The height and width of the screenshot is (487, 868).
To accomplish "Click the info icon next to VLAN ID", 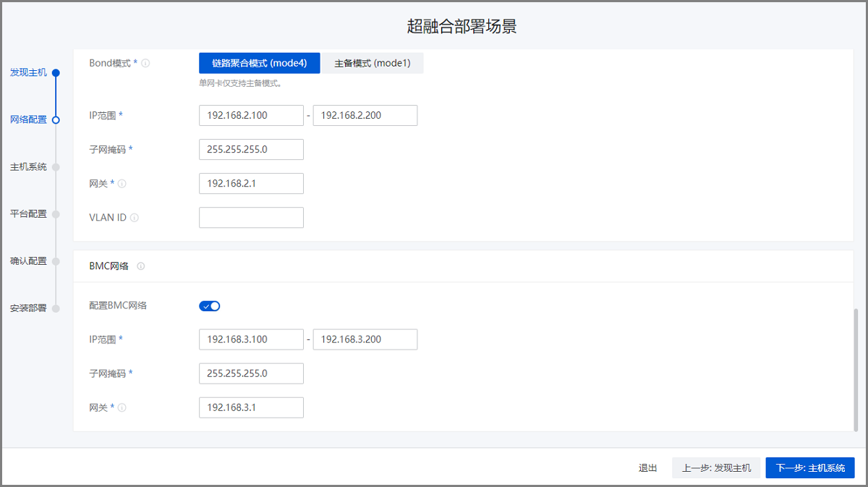I will pos(135,218).
